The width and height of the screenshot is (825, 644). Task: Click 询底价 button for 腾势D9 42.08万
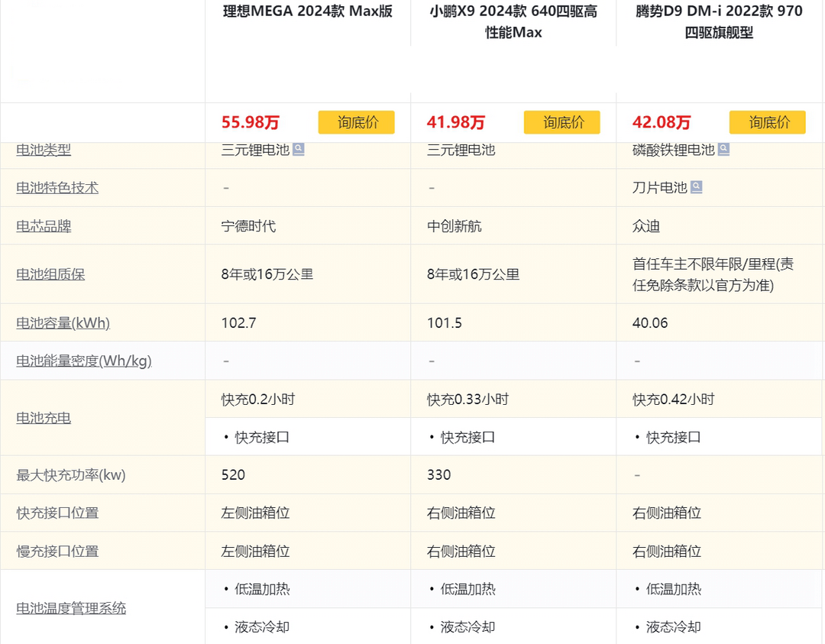point(768,122)
